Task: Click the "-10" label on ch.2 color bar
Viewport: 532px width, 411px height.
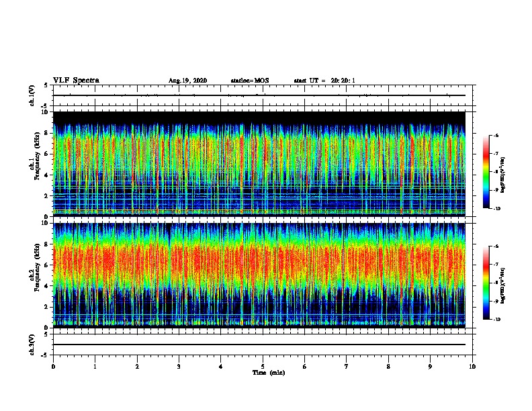Action: (496, 320)
